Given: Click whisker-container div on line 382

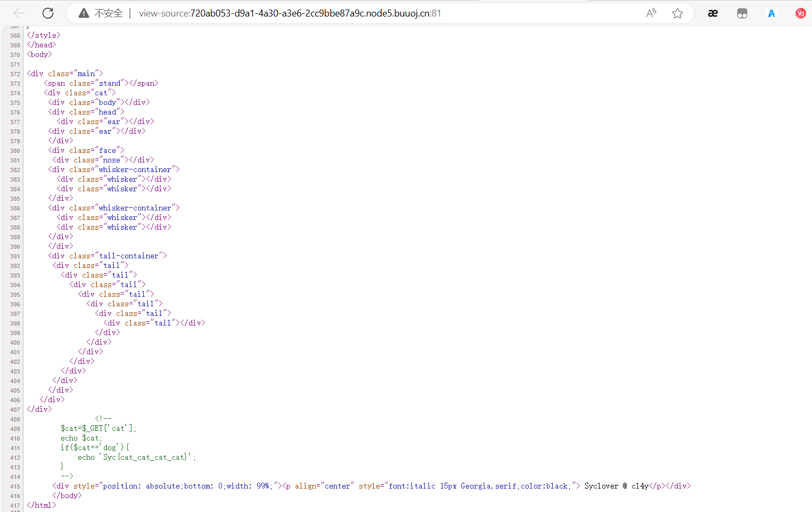Looking at the screenshot, I should pyautogui.click(x=114, y=170).
